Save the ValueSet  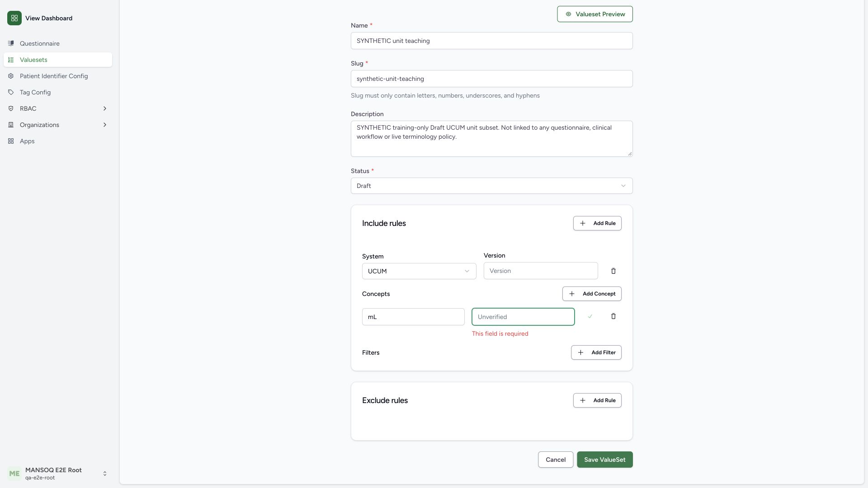(605, 460)
